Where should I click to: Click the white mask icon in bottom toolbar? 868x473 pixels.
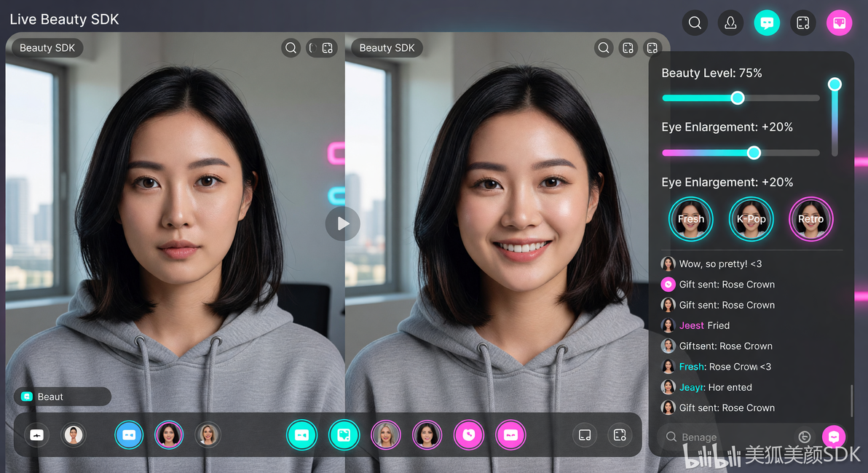(37, 435)
